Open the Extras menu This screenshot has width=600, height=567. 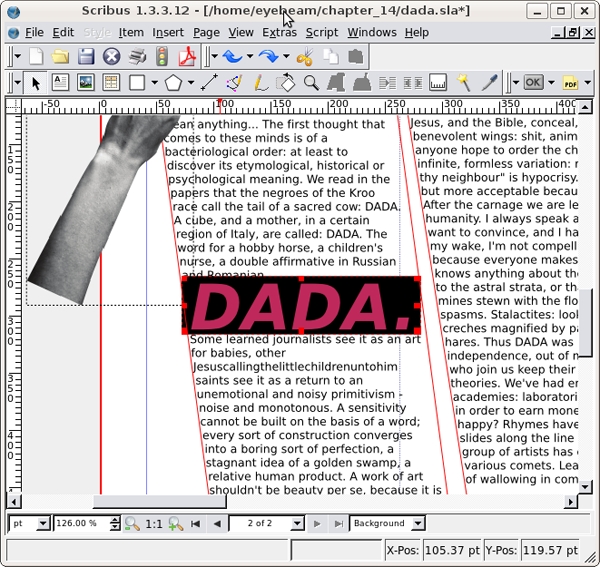[279, 32]
